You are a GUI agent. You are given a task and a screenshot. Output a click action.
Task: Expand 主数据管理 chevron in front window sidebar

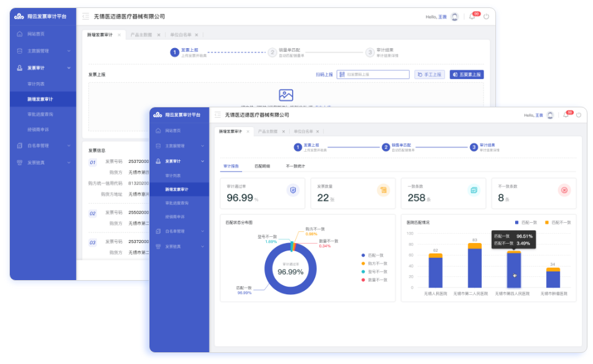coord(203,146)
